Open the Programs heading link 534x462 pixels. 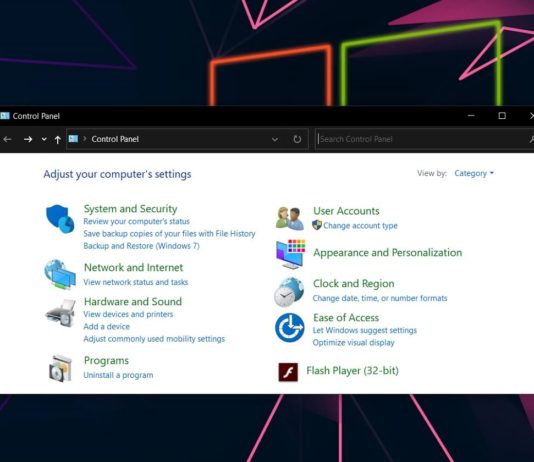click(106, 360)
